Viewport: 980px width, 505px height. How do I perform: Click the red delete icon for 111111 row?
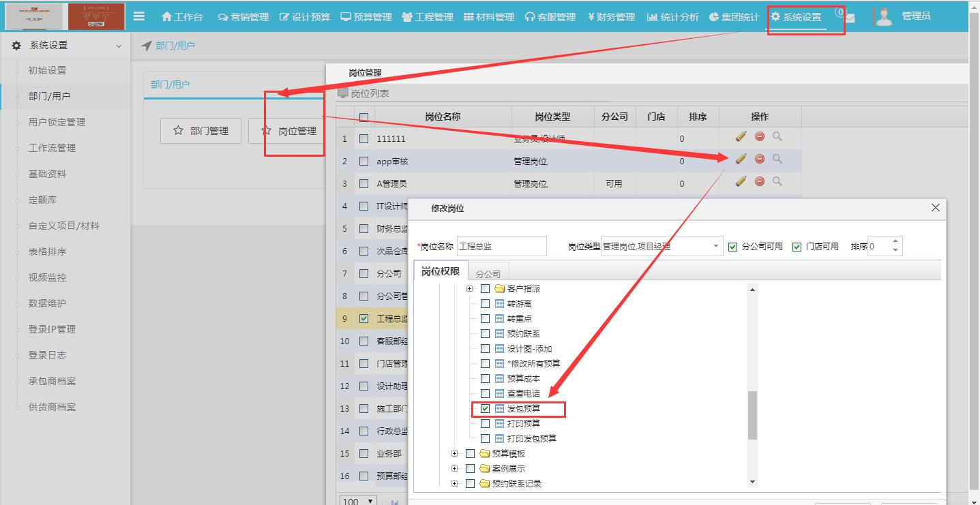(x=760, y=137)
